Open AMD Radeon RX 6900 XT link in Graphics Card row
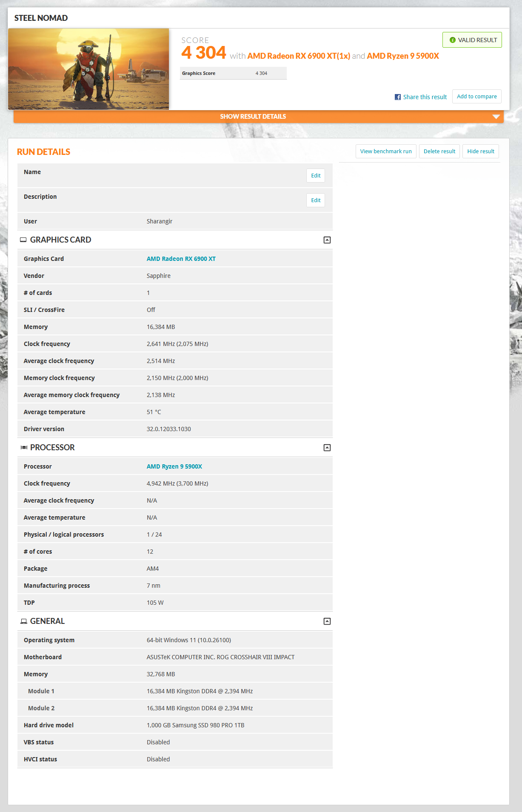522x812 pixels. click(181, 259)
